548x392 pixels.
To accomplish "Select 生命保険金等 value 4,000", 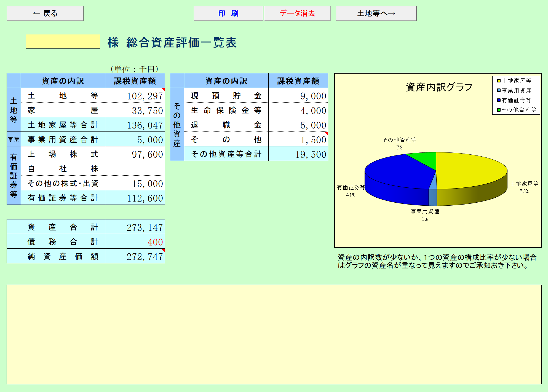I will click(x=298, y=110).
